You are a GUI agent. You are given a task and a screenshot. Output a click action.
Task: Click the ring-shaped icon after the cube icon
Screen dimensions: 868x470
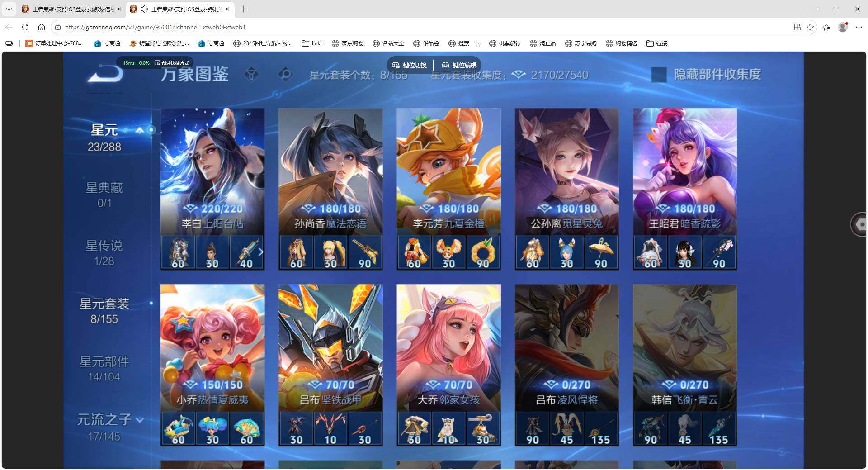285,74
